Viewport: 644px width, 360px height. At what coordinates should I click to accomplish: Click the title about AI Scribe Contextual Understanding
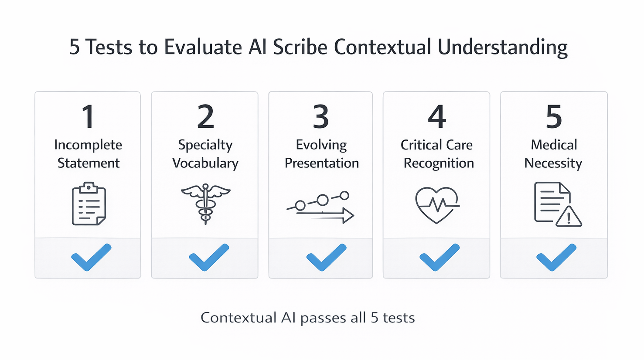(319, 47)
